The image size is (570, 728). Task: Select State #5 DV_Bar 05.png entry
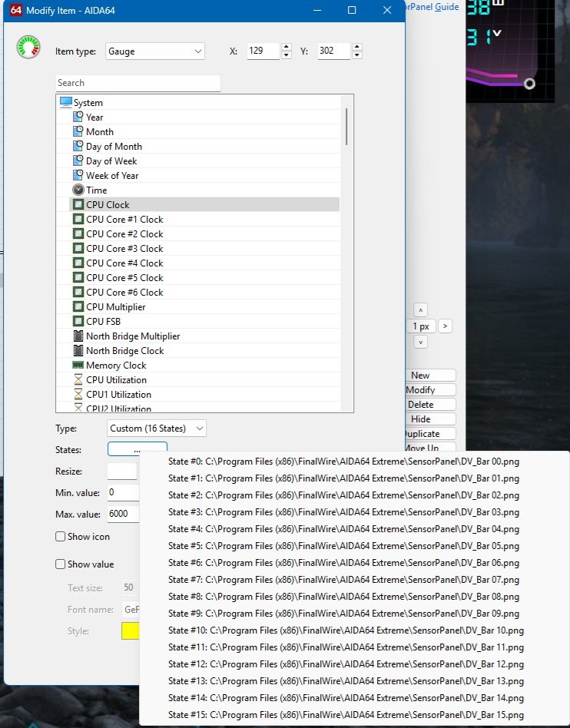[343, 545]
